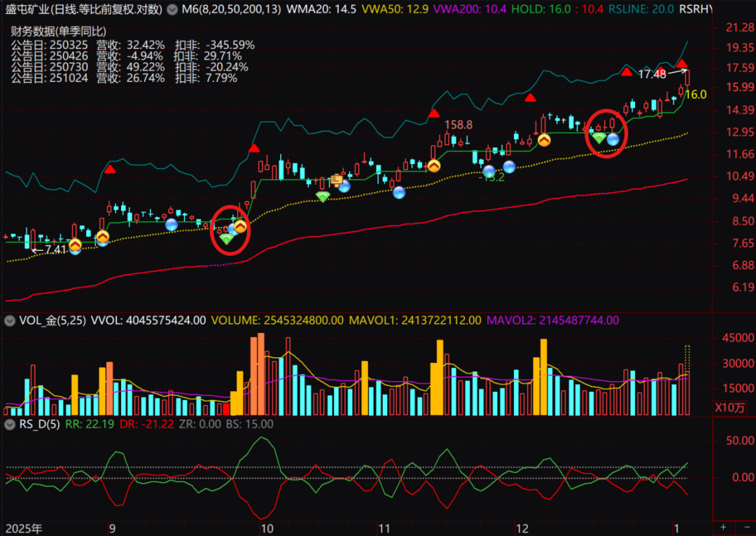Click the 2025年 label on time axis
Image resolution: width=756 pixels, height=536 pixels.
[24, 528]
